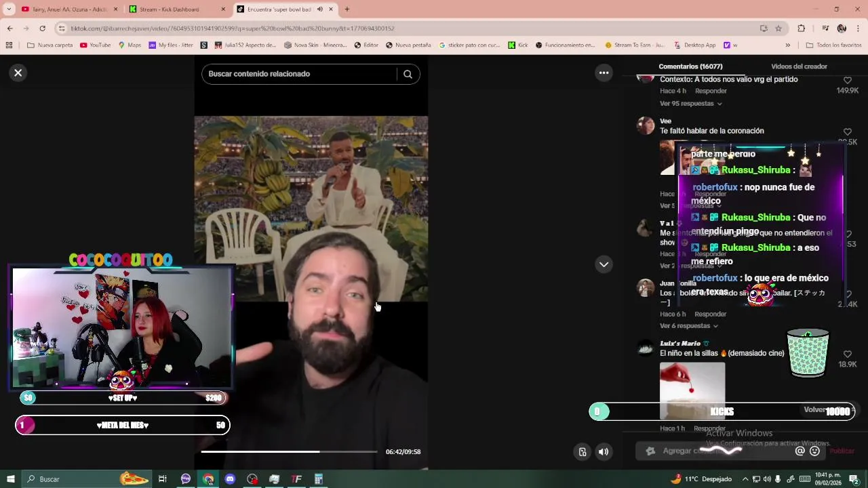Open the volume control in system tray

[767, 479]
